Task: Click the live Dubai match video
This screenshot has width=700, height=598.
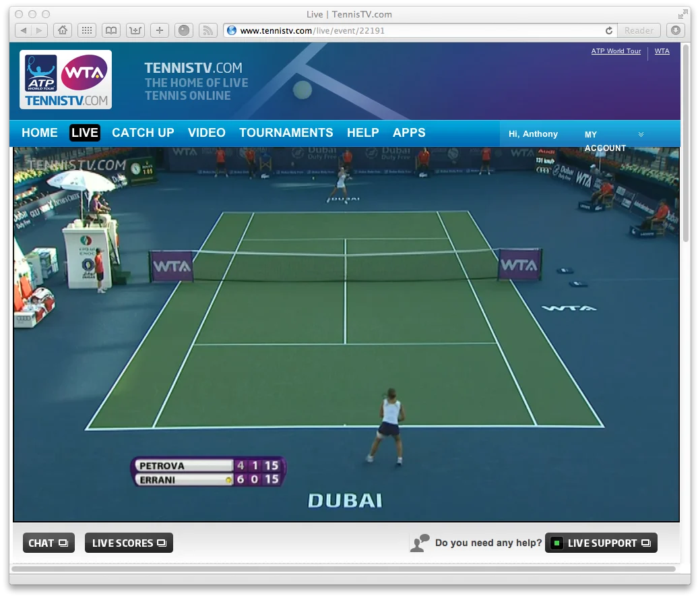Action: (x=346, y=334)
